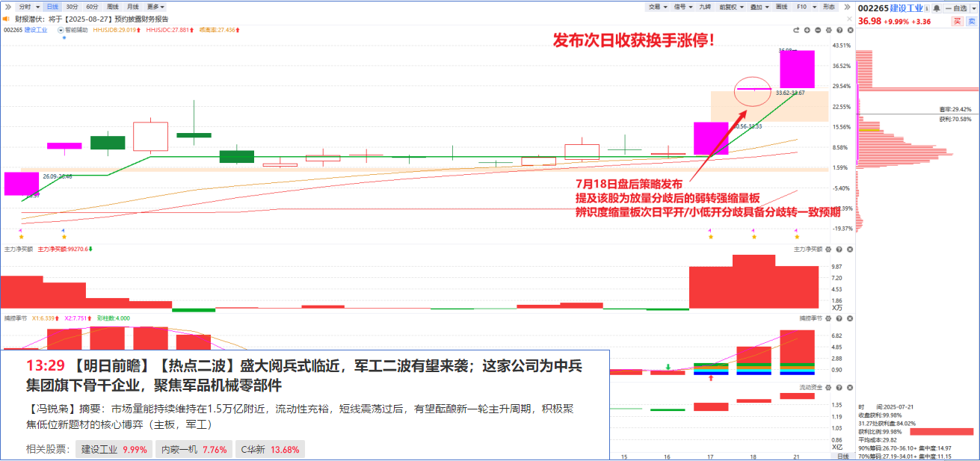Click the zoom-out minus icon on main chart

(819, 31)
